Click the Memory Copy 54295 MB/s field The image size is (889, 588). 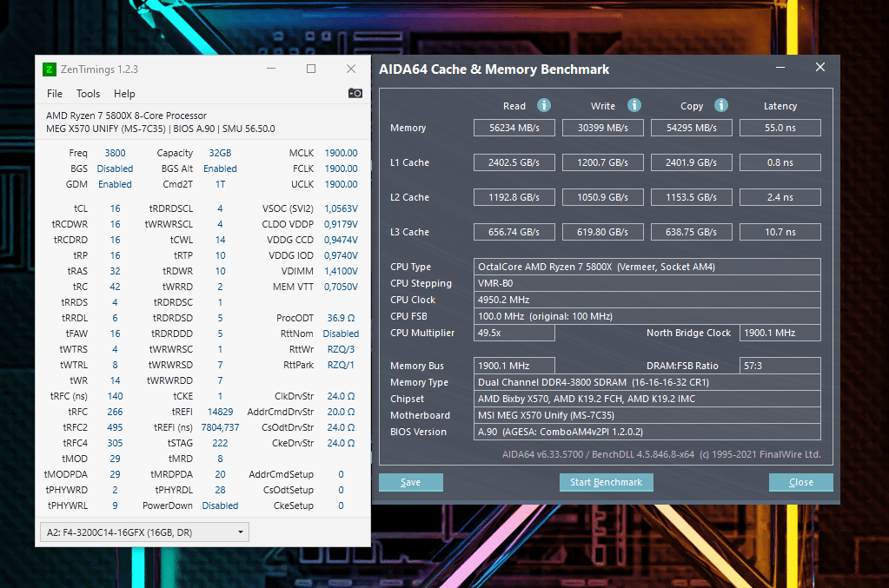pos(691,128)
